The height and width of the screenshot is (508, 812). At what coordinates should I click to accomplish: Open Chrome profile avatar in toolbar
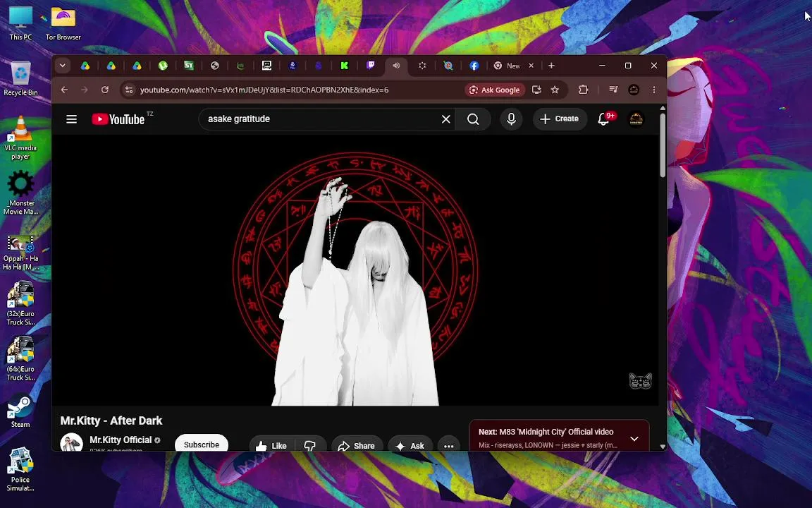(634, 90)
